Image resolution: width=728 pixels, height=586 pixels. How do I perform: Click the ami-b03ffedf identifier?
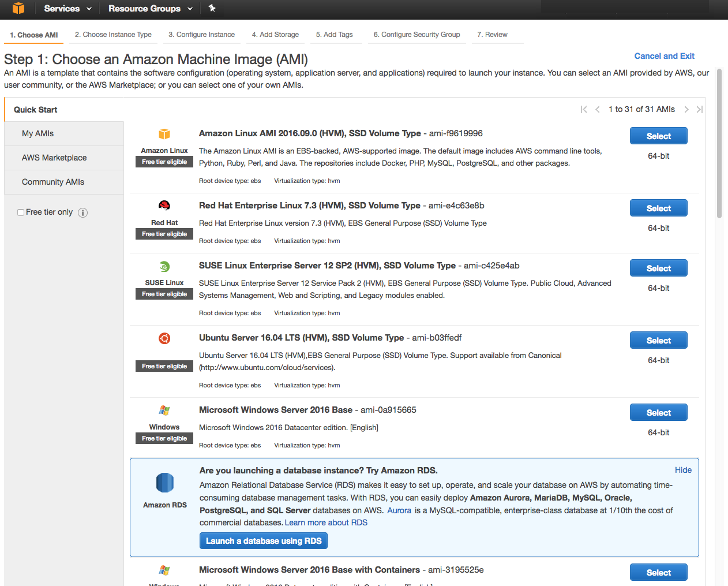[437, 338]
